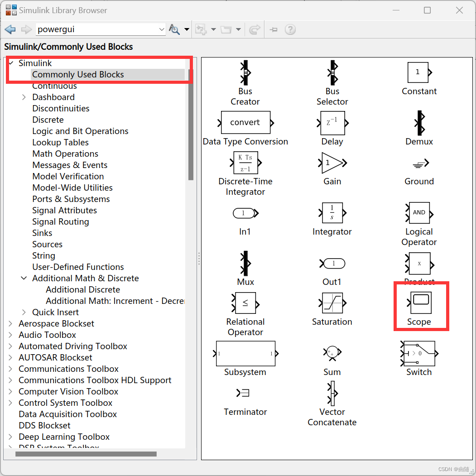This screenshot has width=476, height=476.
Task: Click the tree horizontal scrollbar thumb
Action: 86,454
